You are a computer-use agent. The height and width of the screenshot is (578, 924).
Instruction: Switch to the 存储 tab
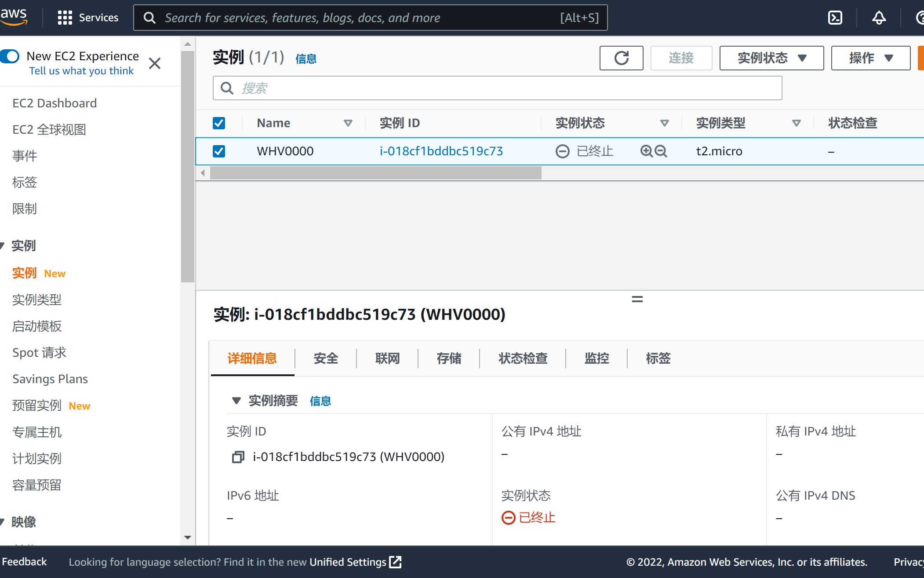[x=449, y=359]
